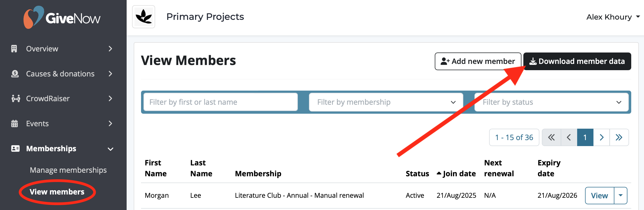The image size is (644, 210).
Task: Click the download icon on Download member data
Action: [533, 61]
